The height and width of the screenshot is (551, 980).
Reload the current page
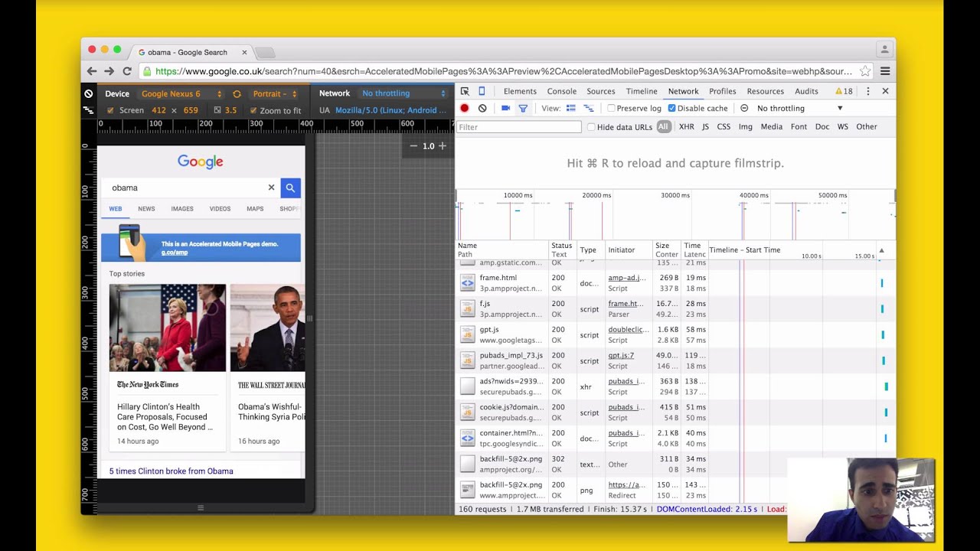(127, 71)
